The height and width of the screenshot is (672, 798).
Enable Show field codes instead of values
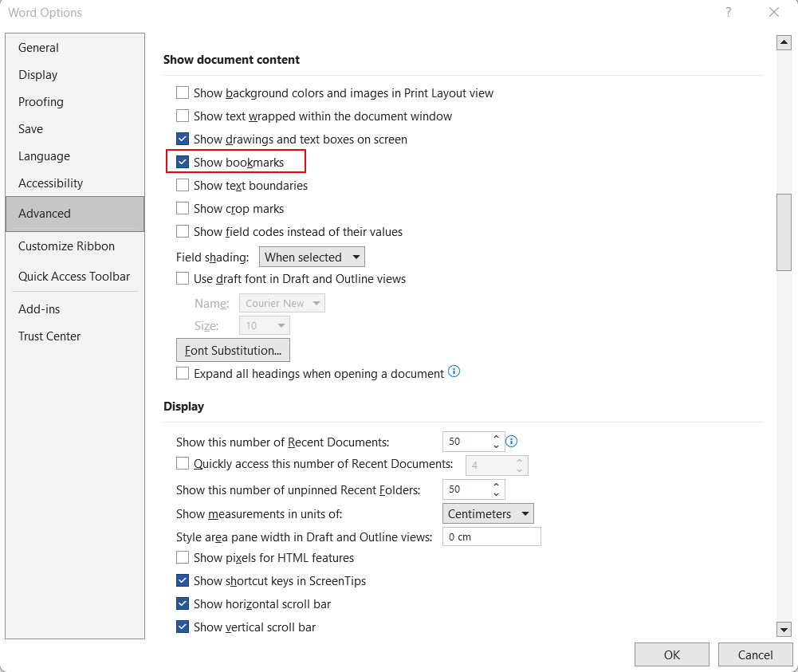[x=183, y=231]
